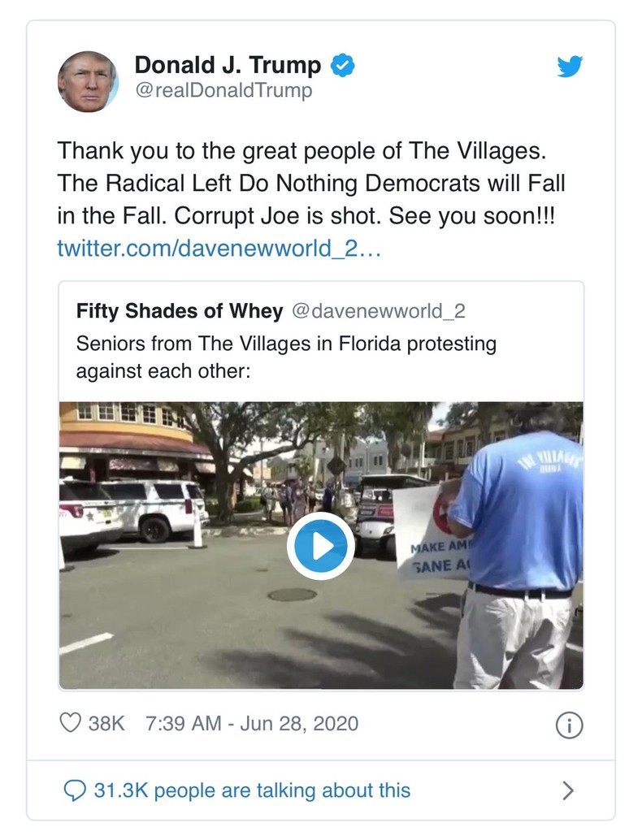Click the blue Twitter bird logo
642x840 pixels.
click(x=570, y=67)
